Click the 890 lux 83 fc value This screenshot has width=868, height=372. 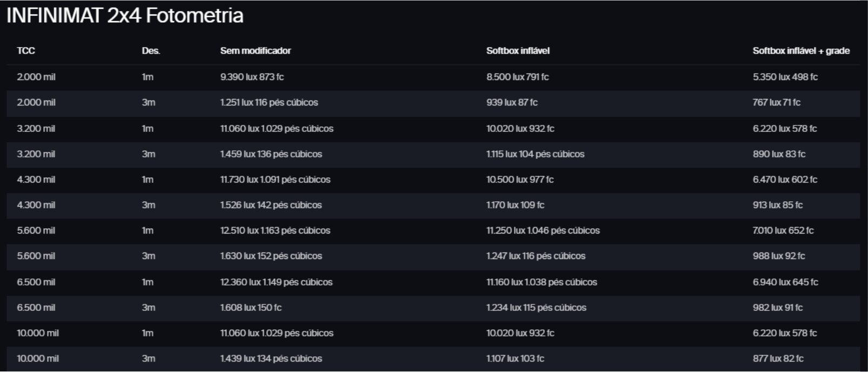[779, 154]
